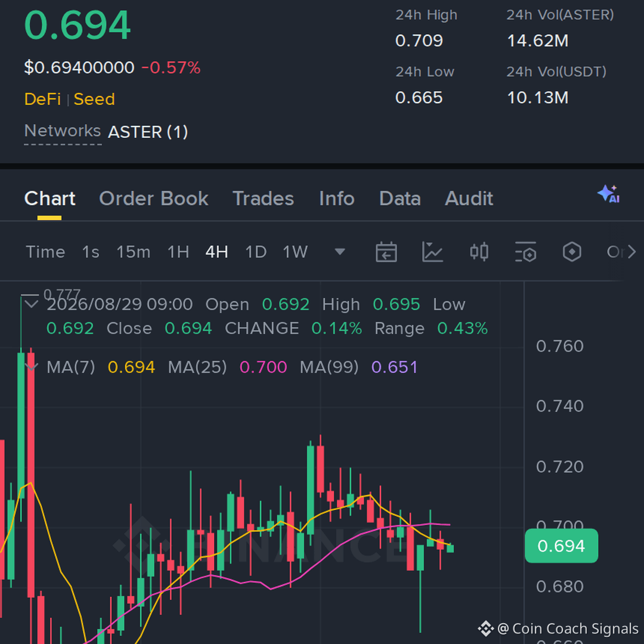The width and height of the screenshot is (644, 644).
Task: Click the -0.57% price change
Action: 171,67
